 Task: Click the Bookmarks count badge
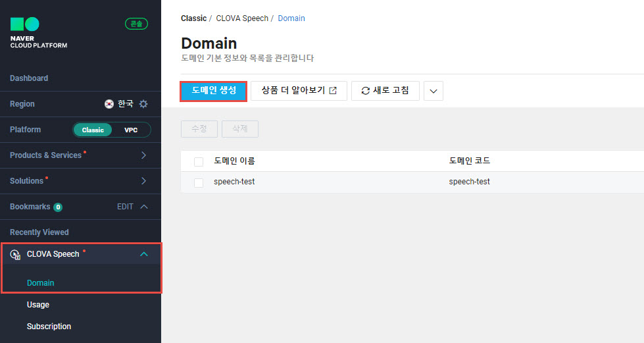point(58,207)
